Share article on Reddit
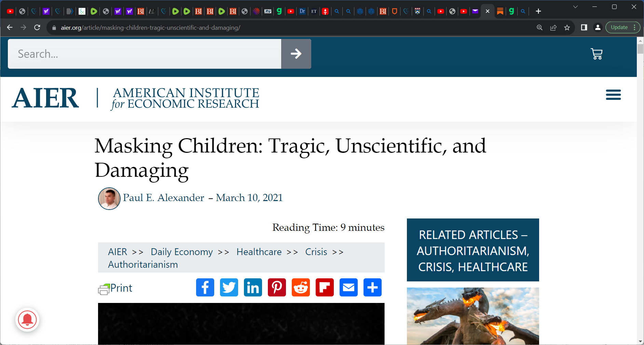The image size is (644, 345). pyautogui.click(x=301, y=287)
